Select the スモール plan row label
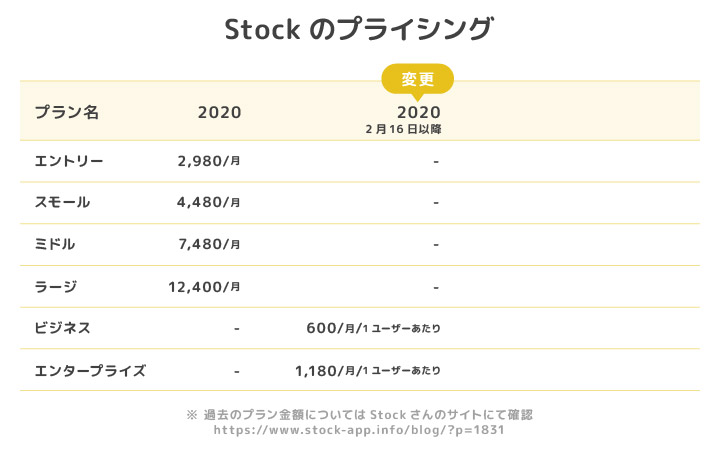 62,202
